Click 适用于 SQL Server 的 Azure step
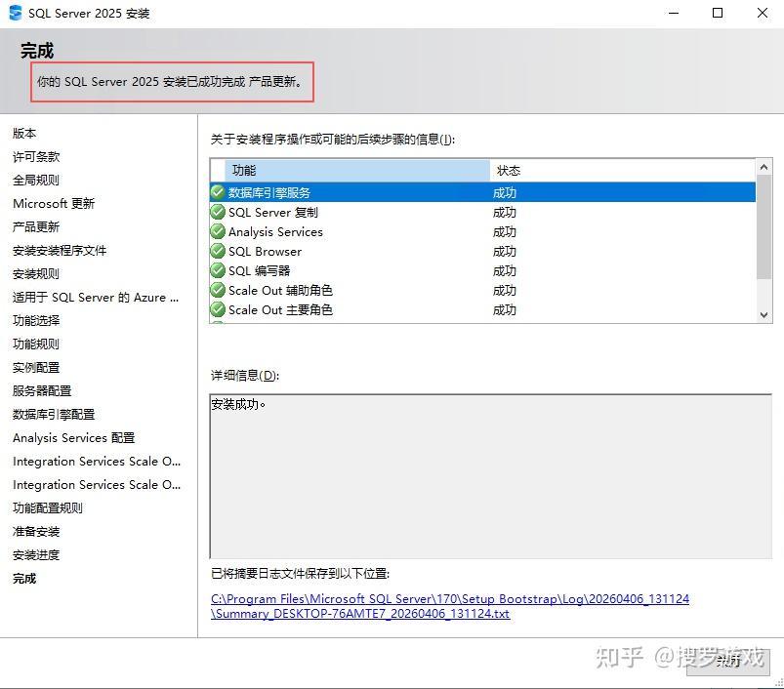The height and width of the screenshot is (689, 784). pos(96,298)
